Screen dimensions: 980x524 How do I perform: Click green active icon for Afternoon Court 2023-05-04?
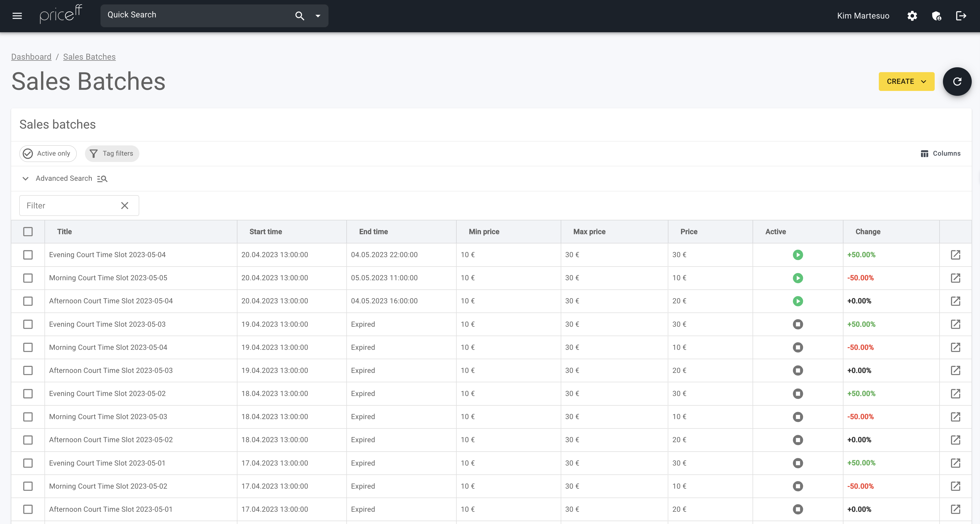pyautogui.click(x=798, y=301)
